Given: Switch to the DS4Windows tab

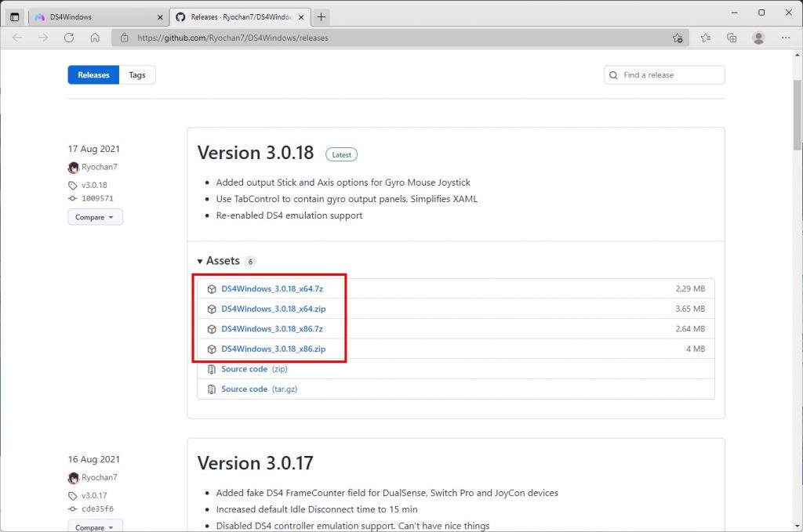Looking at the screenshot, I should click(x=97, y=17).
